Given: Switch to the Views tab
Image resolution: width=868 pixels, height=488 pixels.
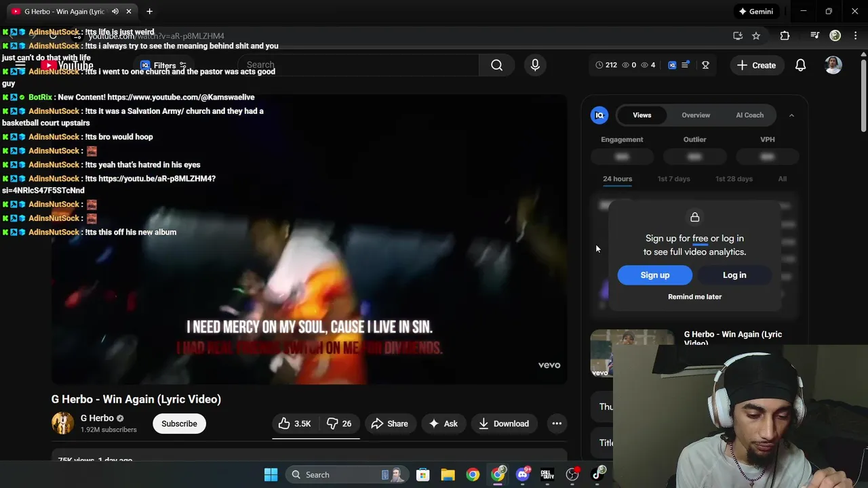Looking at the screenshot, I should [x=642, y=115].
